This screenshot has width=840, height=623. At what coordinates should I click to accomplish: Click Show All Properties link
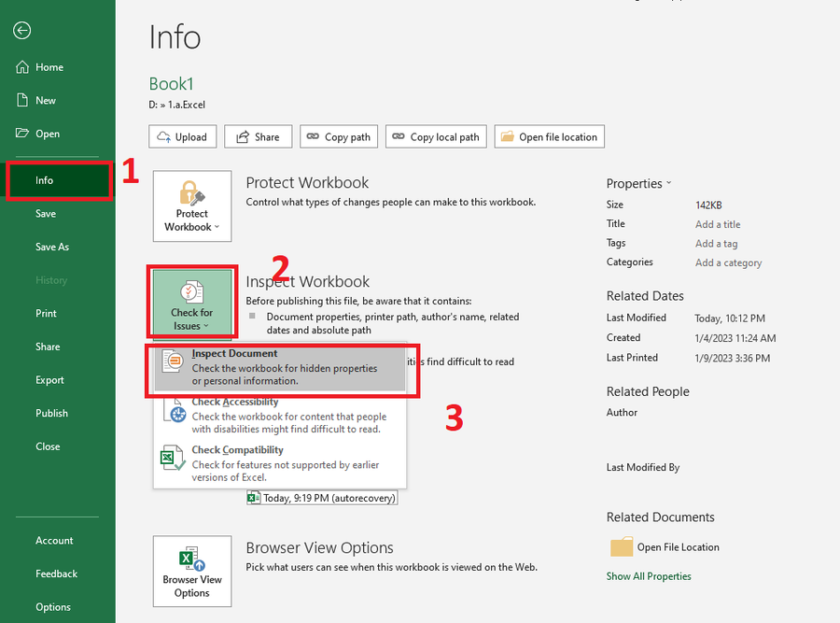pyautogui.click(x=649, y=576)
